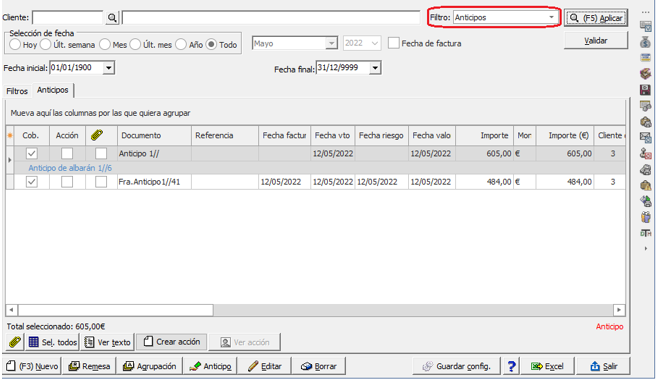Click the floppy disk sidebar icon
This screenshot has width=657, height=381.
tap(645, 89)
